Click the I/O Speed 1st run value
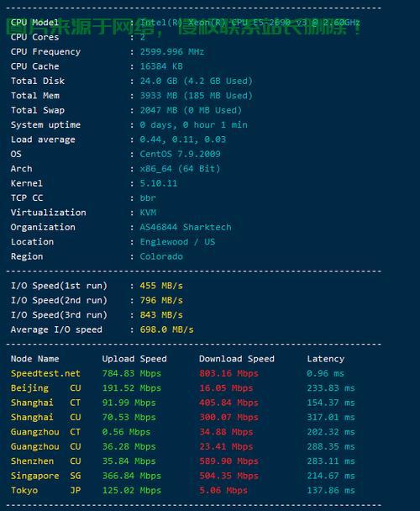This screenshot has height=511, width=420. (161, 286)
